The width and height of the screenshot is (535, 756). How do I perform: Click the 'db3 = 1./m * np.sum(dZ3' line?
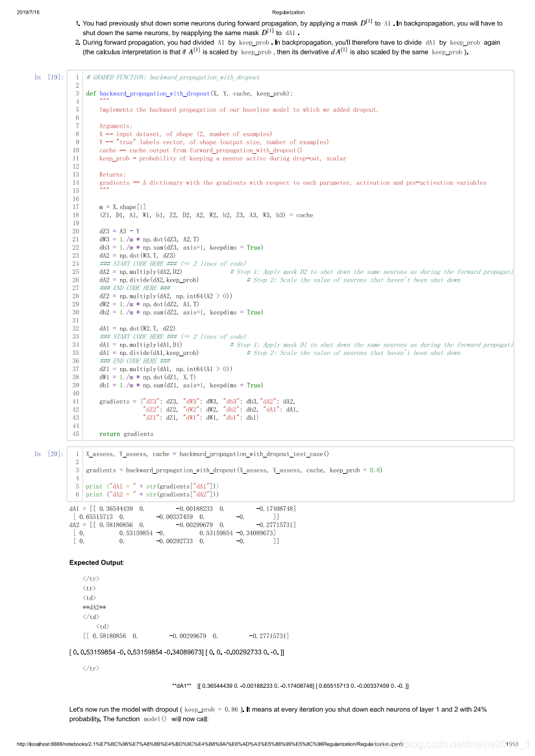point(181,248)
